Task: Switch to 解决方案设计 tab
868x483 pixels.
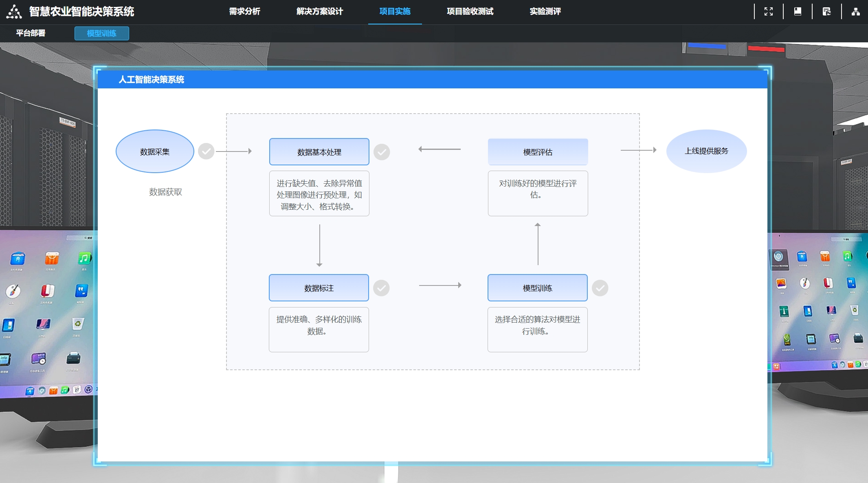Action: coord(320,11)
